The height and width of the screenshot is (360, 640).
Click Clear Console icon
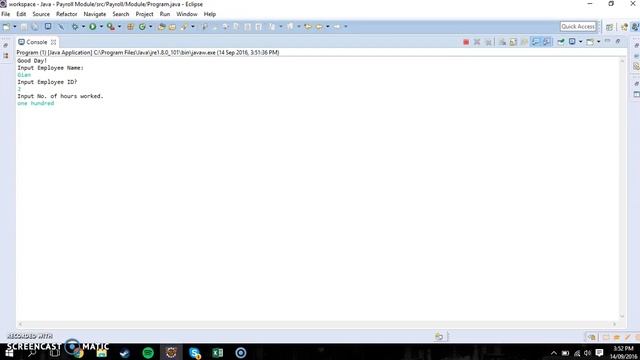tap(502, 42)
